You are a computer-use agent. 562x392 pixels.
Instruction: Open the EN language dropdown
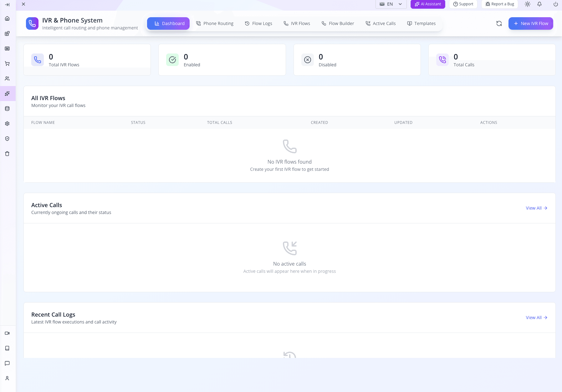(391, 4)
